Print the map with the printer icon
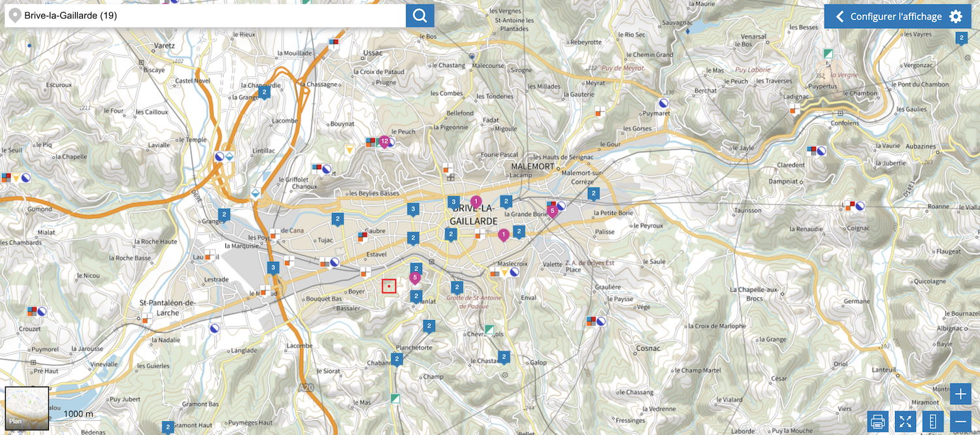 [x=877, y=421]
